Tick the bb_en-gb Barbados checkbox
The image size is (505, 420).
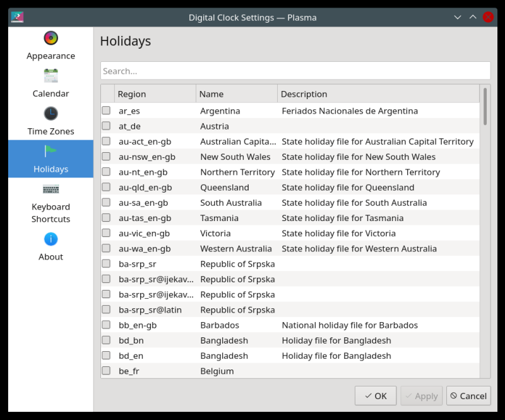point(106,325)
